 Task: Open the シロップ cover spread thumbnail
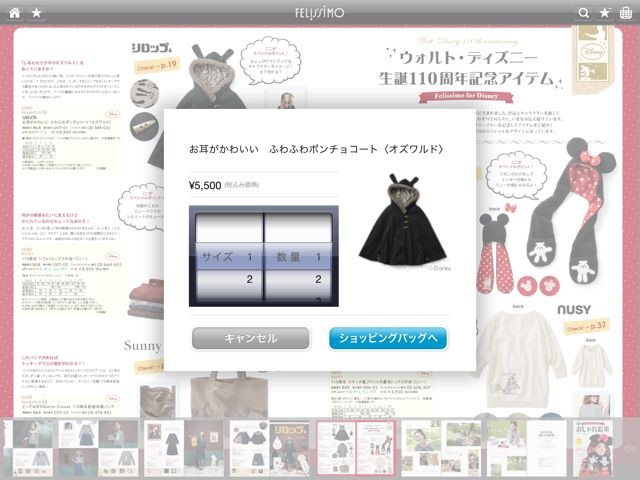point(270,448)
